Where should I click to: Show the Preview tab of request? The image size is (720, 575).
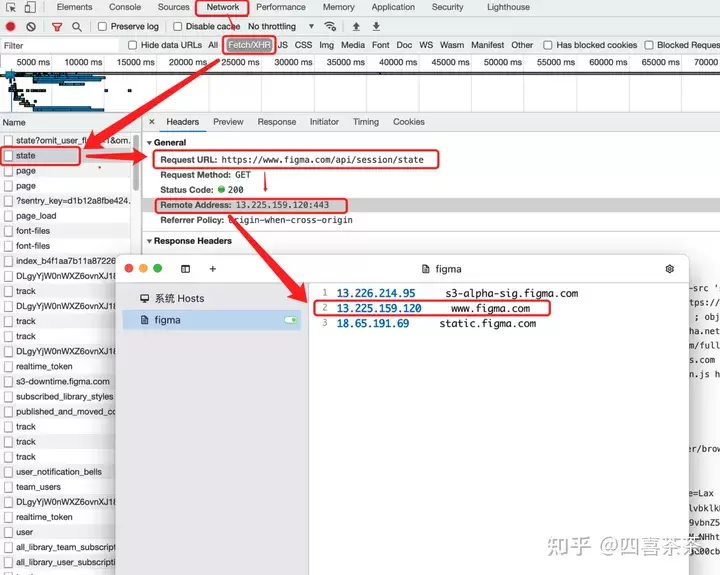click(x=228, y=122)
